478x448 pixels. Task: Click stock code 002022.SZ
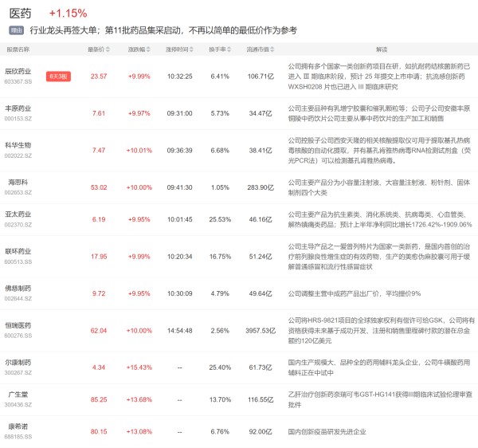18,155
